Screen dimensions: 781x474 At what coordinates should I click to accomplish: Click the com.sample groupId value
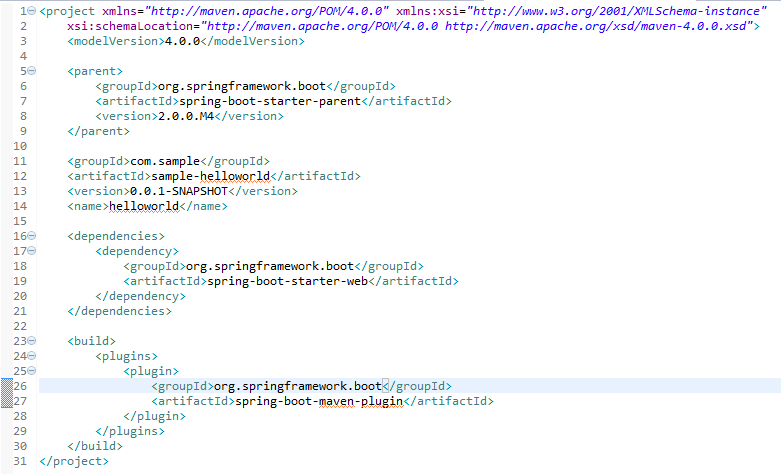click(165, 161)
